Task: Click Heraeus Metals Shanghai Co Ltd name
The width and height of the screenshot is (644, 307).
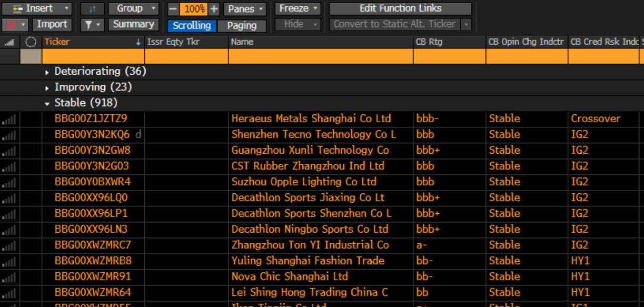Action: [311, 118]
